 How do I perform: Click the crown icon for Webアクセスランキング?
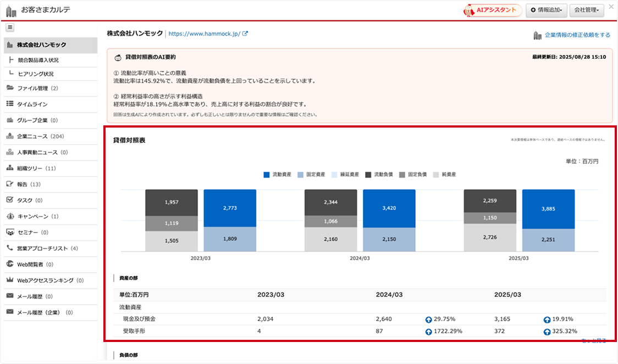10,280
